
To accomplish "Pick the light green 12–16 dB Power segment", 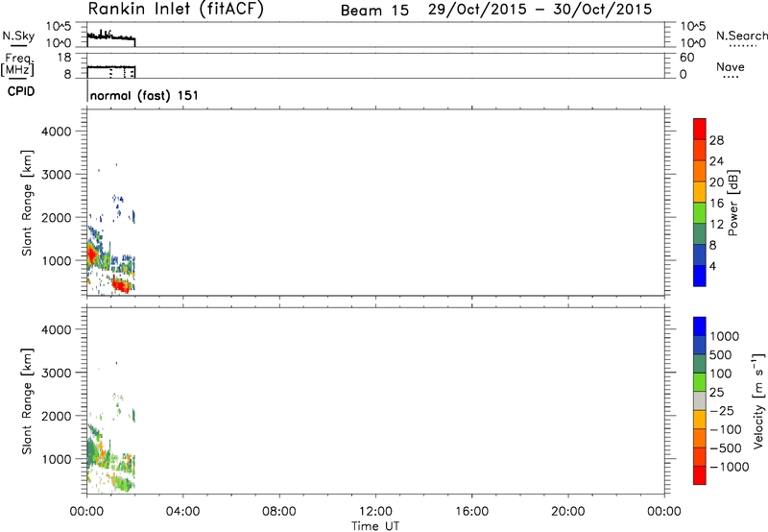I will pyautogui.click(x=700, y=212).
